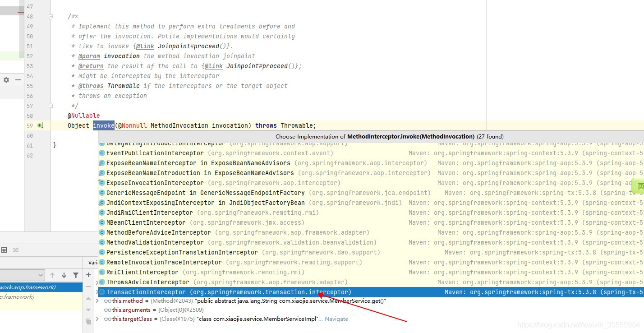Choose ExposeBeanNameIntroduction in ExposeBeanNameAdvisors
The width and height of the screenshot is (644, 333).
pos(371,173)
